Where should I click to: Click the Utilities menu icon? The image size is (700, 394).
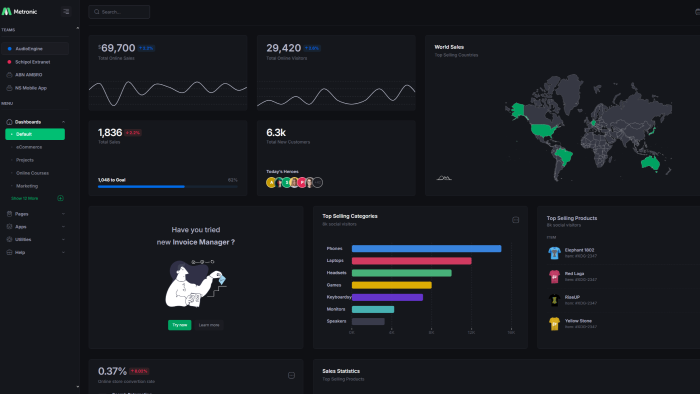tap(9, 239)
